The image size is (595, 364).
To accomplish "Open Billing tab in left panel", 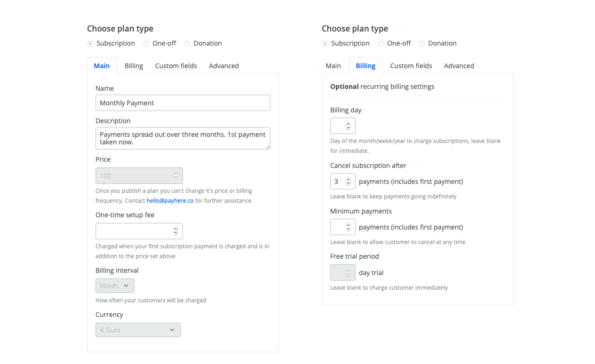I will pyautogui.click(x=134, y=66).
